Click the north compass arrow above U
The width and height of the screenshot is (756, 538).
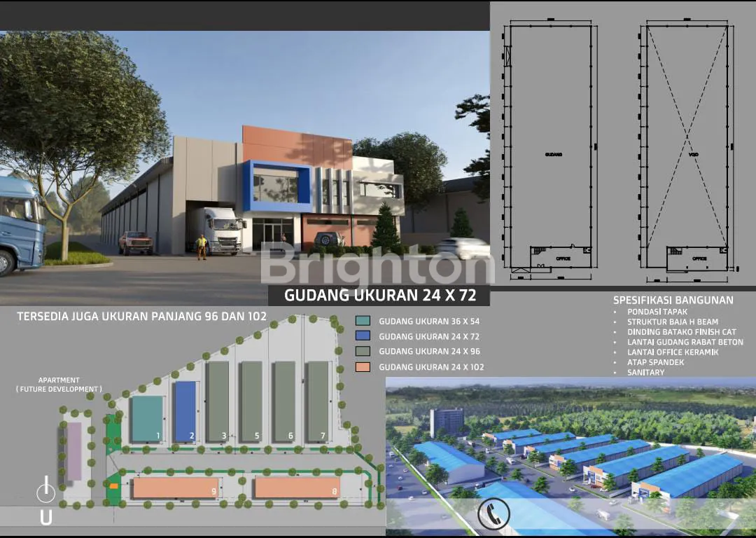[46, 490]
